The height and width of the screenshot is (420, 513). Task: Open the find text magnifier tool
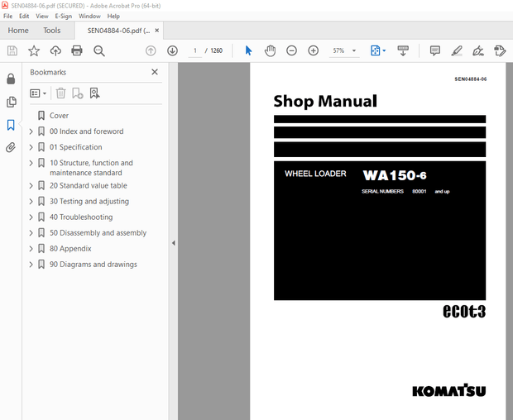click(x=98, y=50)
